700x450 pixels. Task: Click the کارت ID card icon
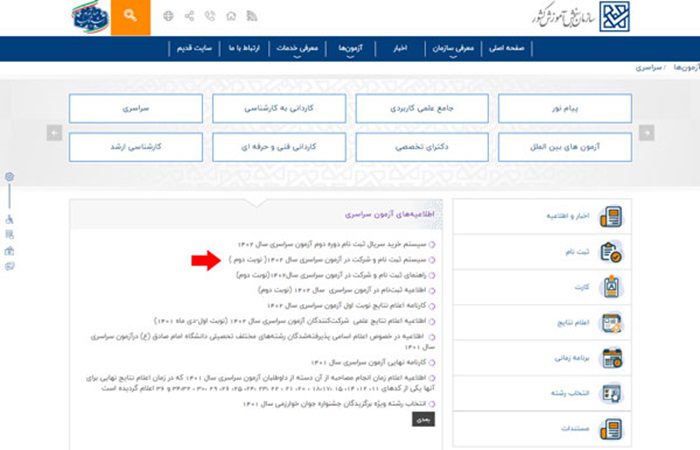point(611,287)
